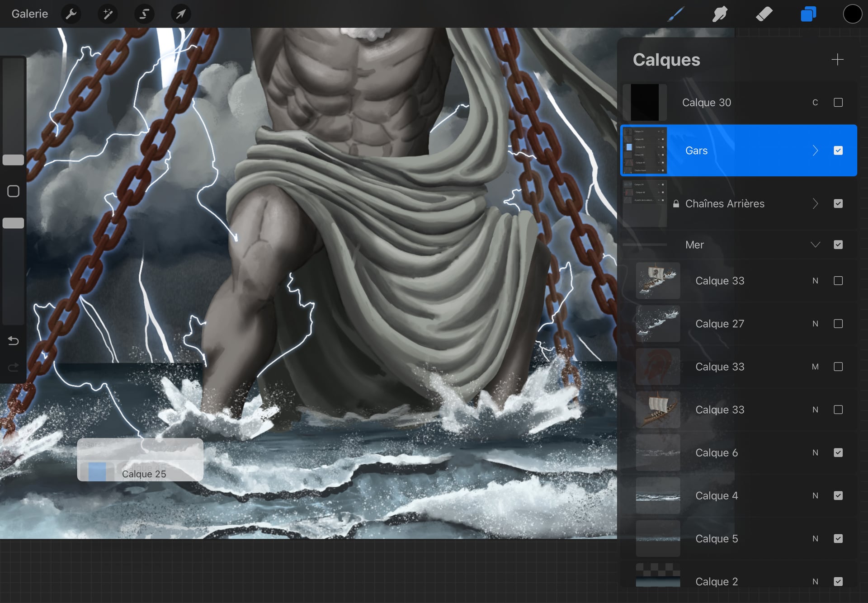
Task: Show Calque 27 layer
Action: click(x=838, y=324)
